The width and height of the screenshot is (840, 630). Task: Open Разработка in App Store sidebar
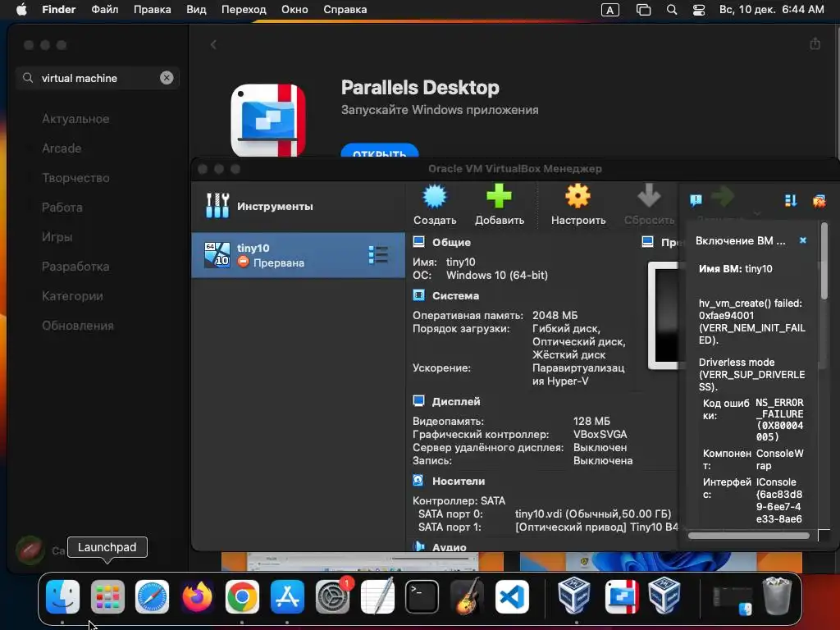[75, 267]
